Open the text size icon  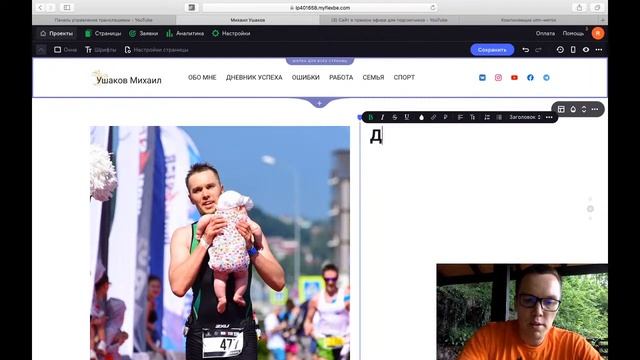click(x=472, y=117)
